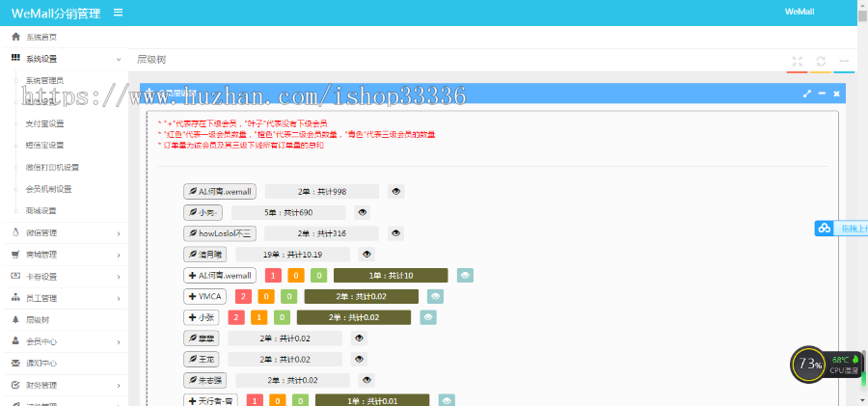The width and height of the screenshot is (868, 406).
Task: Click the refresh icon in 层级树 header
Action: tap(821, 61)
